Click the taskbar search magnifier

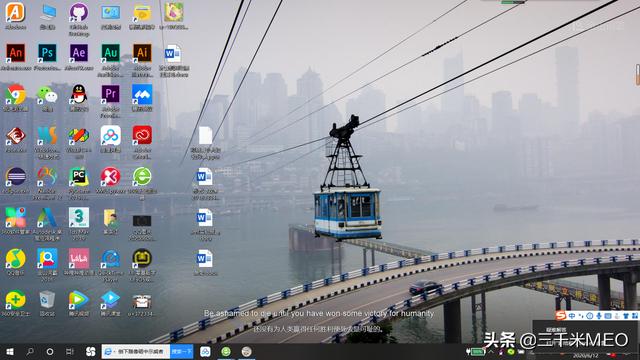click(30, 351)
